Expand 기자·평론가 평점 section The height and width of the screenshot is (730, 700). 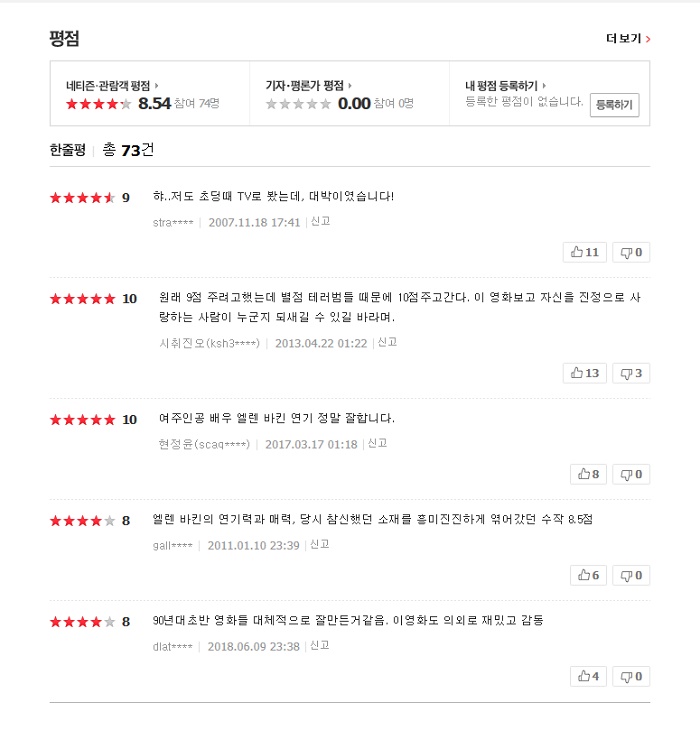tap(308, 86)
